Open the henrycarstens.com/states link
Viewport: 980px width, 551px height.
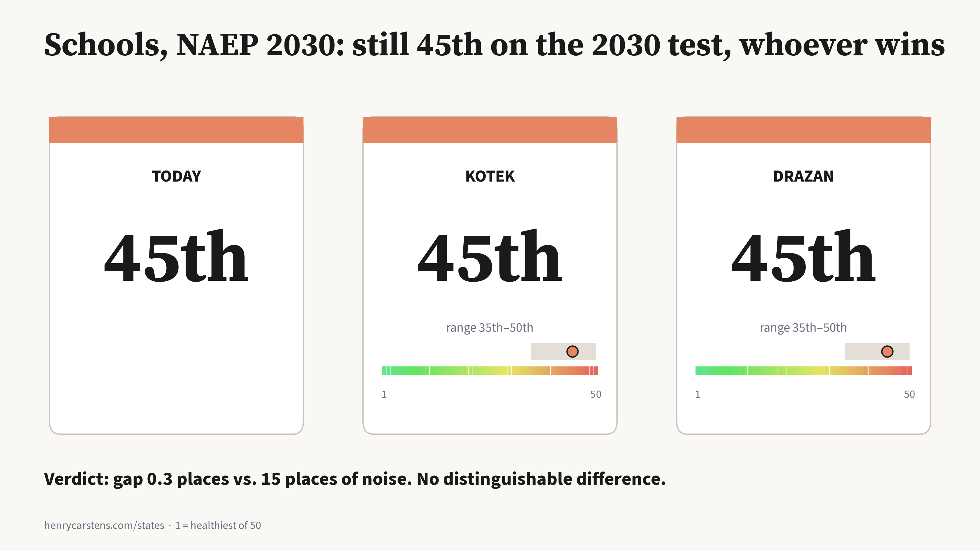pyautogui.click(x=104, y=525)
